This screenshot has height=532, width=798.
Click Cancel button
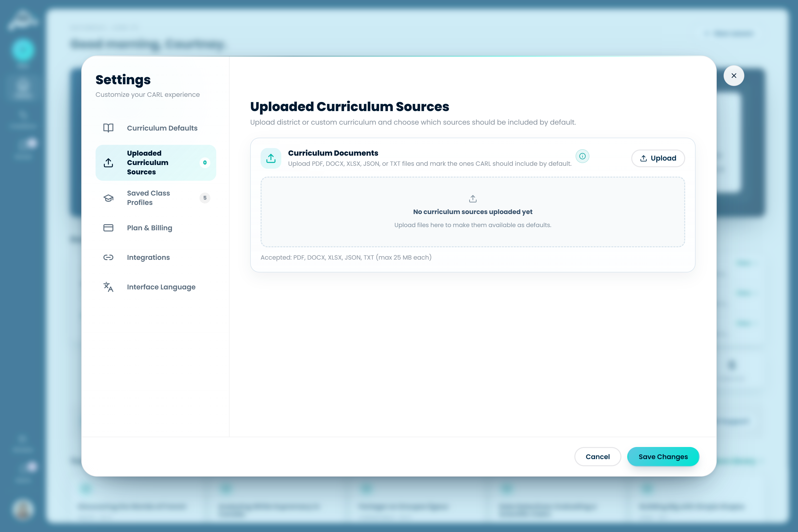coord(598,457)
